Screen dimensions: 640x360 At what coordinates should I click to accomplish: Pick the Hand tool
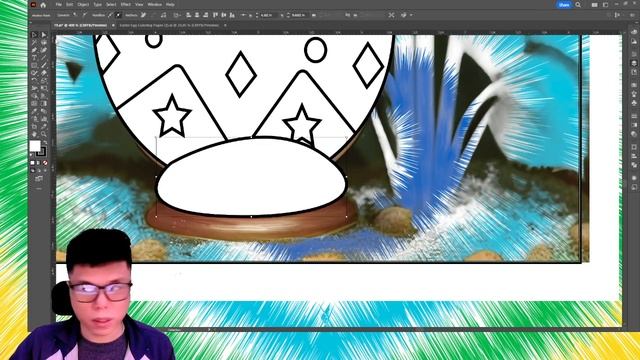[35, 134]
